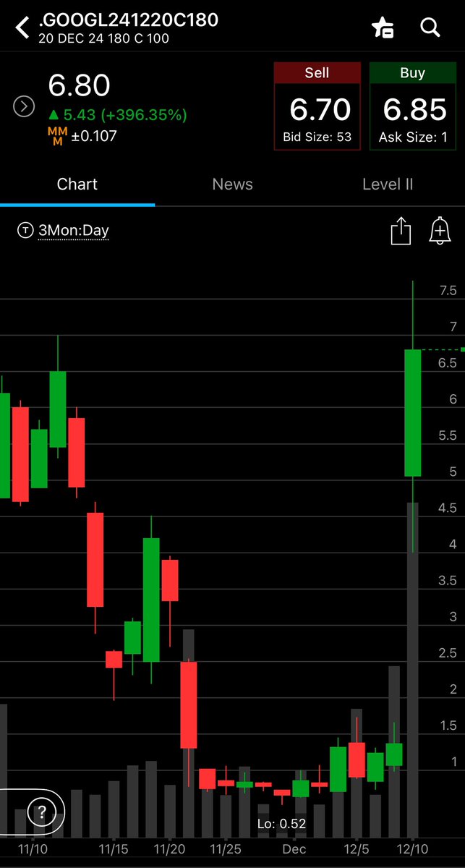Open the search magnifier icon
This screenshot has height=868, width=465.
pyautogui.click(x=430, y=28)
